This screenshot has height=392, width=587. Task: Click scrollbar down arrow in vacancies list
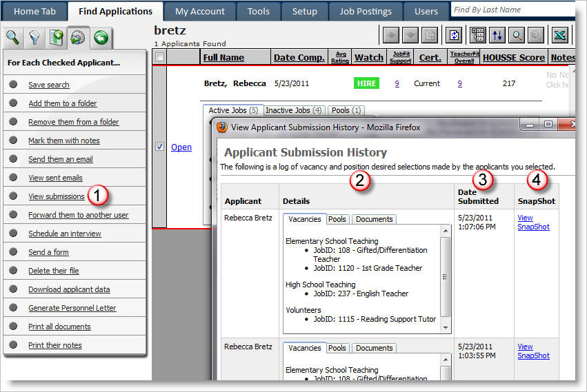click(x=446, y=328)
